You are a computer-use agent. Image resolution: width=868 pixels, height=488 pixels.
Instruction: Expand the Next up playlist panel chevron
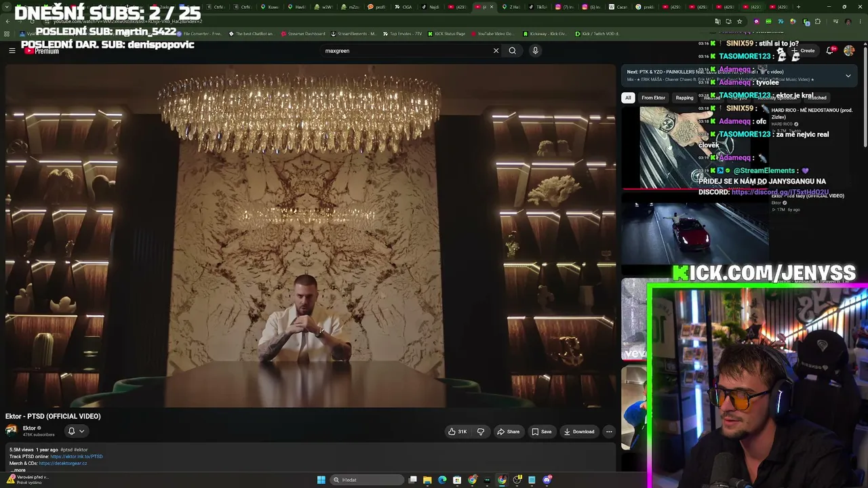pos(848,76)
